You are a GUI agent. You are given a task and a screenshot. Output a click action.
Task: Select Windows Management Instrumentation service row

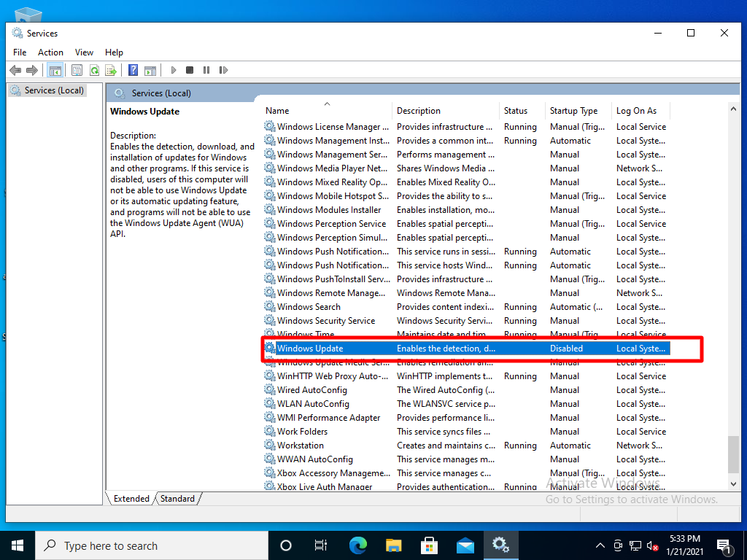(467, 141)
